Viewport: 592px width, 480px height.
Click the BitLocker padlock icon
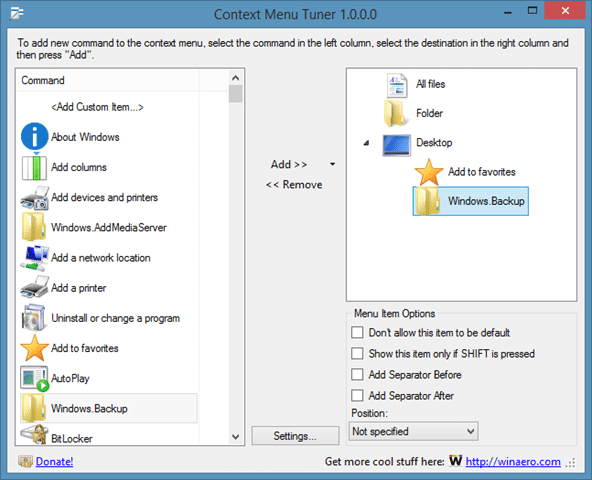click(x=34, y=434)
